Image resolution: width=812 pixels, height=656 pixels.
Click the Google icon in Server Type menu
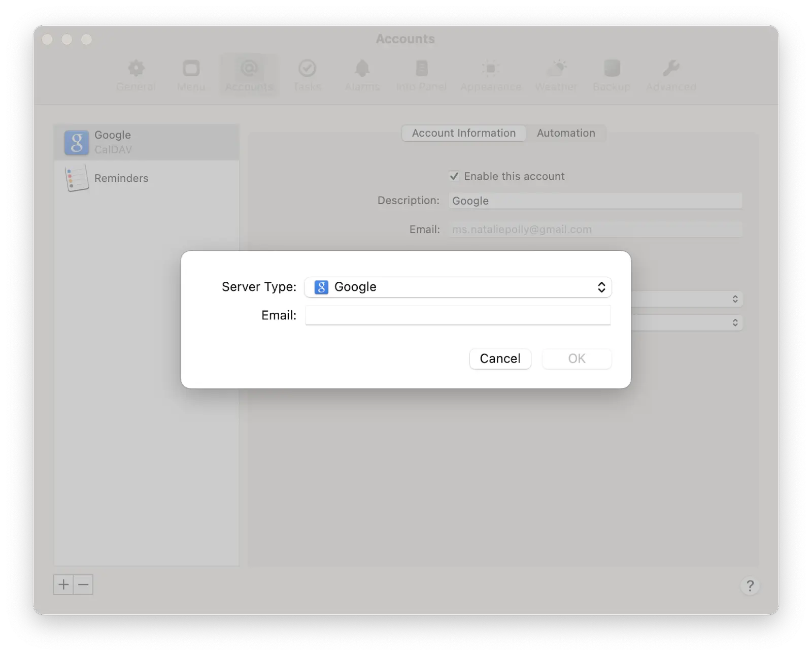[x=321, y=287]
